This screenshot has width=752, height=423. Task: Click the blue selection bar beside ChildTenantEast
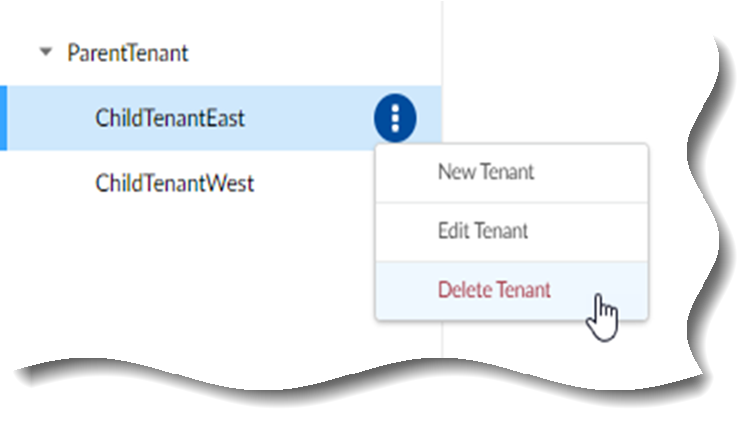pos(3,118)
